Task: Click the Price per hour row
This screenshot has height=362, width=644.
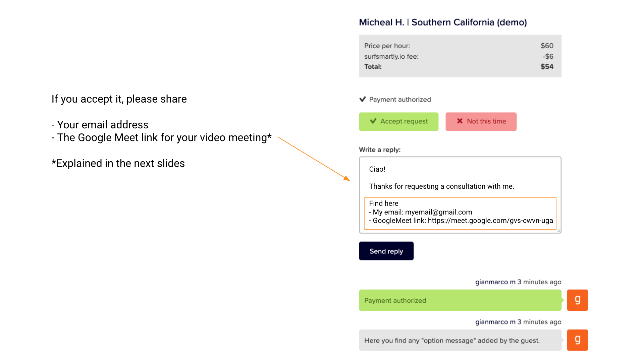Action: (460, 46)
